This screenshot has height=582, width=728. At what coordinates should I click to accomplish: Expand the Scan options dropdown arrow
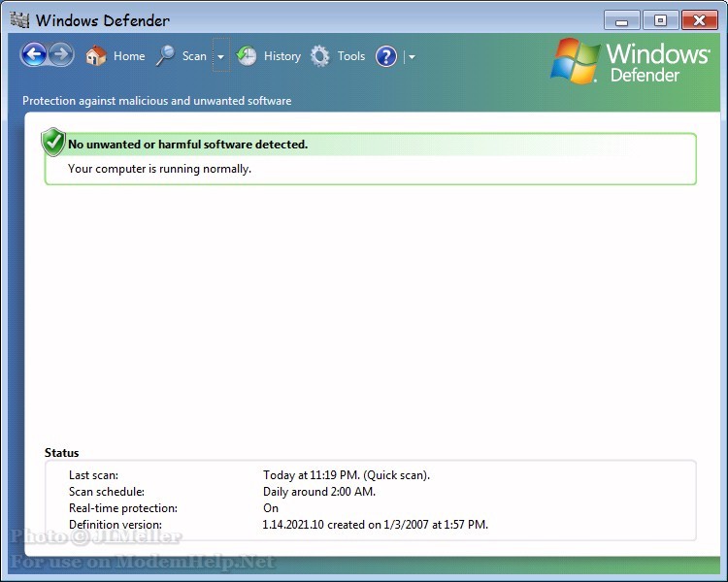click(221, 56)
